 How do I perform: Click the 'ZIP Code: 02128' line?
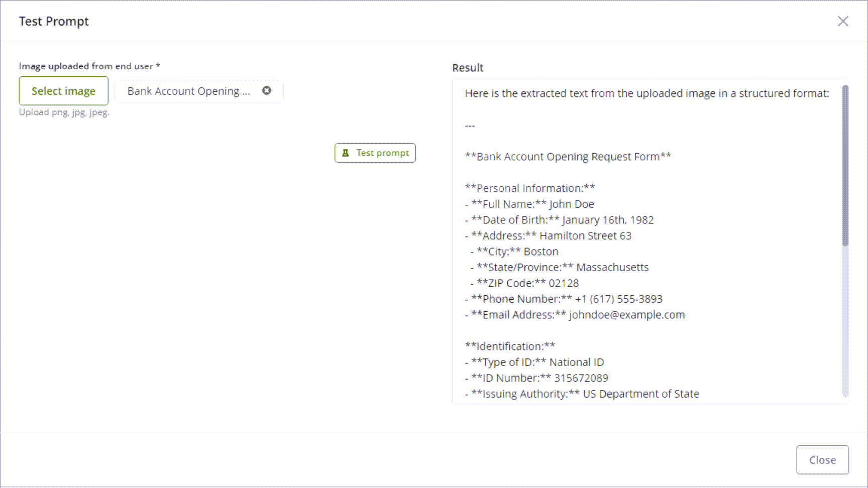[524, 283]
